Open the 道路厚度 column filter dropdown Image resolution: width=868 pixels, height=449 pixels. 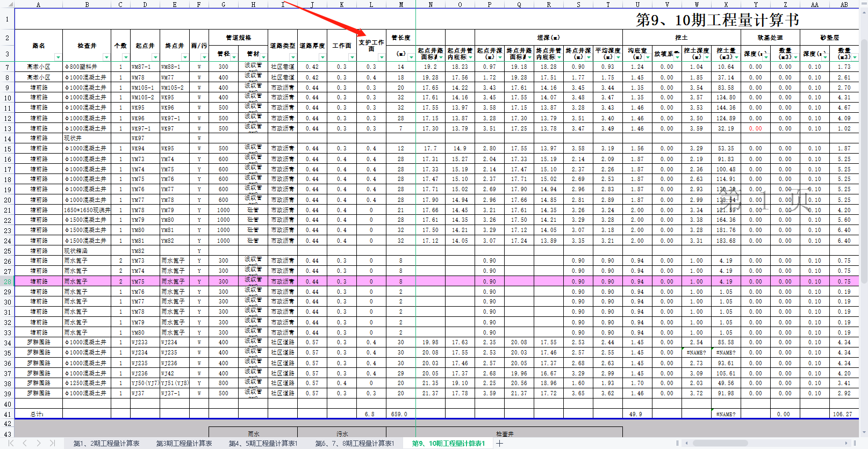322,57
